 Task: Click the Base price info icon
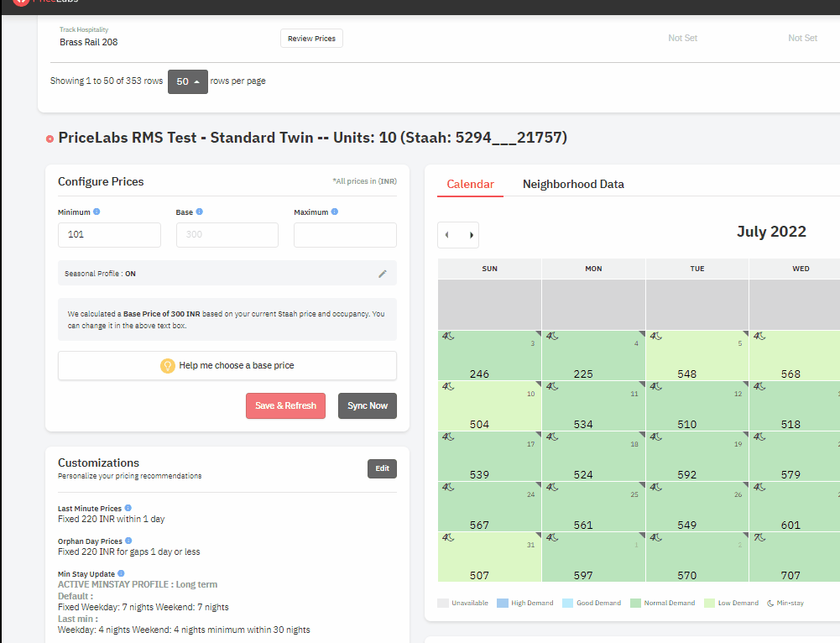click(x=199, y=212)
